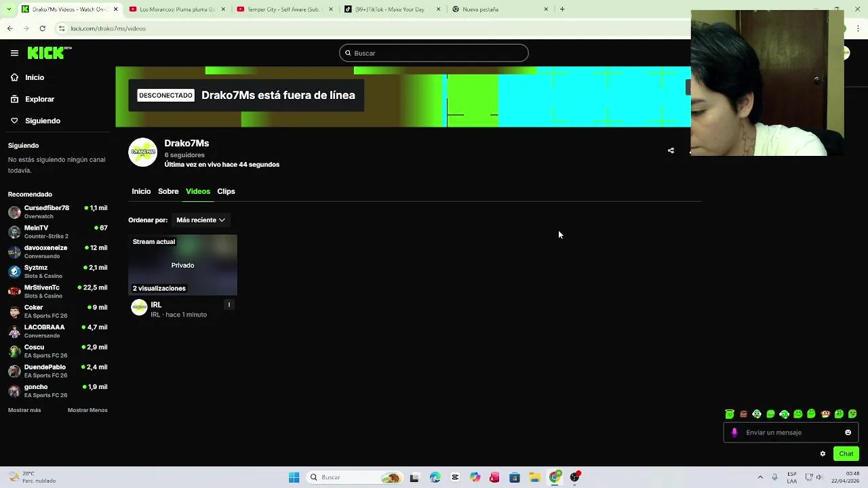This screenshot has height=488, width=868.
Task: Click the green Chat button
Action: 846,453
